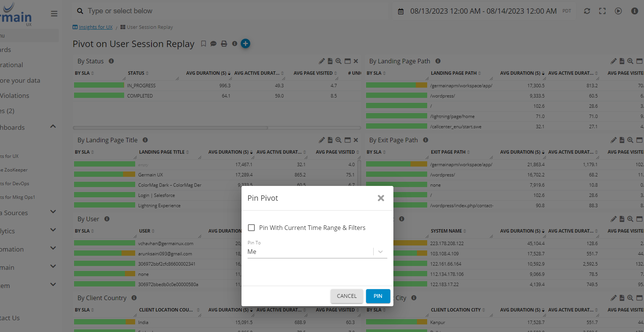Click the refresh icon in top bar
Viewport: 644px width, 332px height.
587,11
